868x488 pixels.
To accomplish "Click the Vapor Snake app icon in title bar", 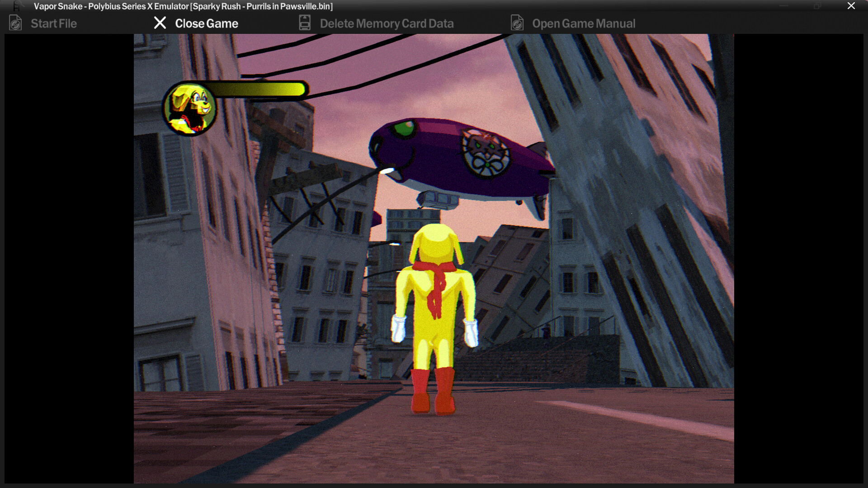I will click(x=17, y=6).
